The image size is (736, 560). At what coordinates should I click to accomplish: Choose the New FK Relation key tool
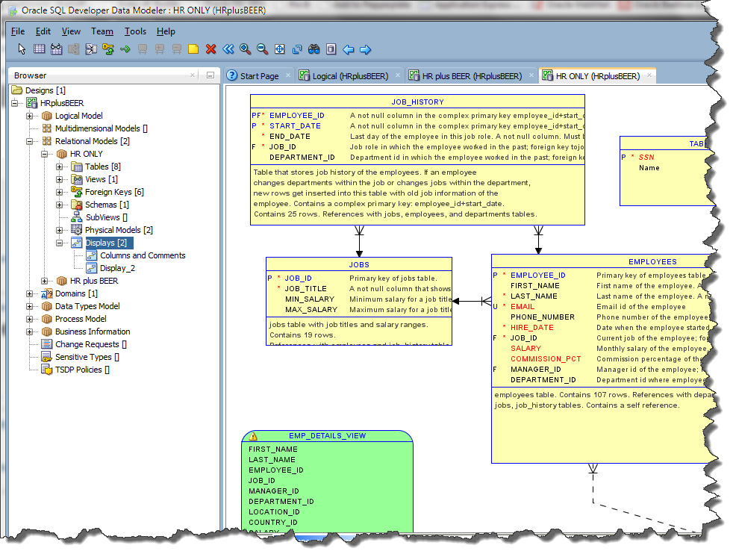click(x=108, y=49)
